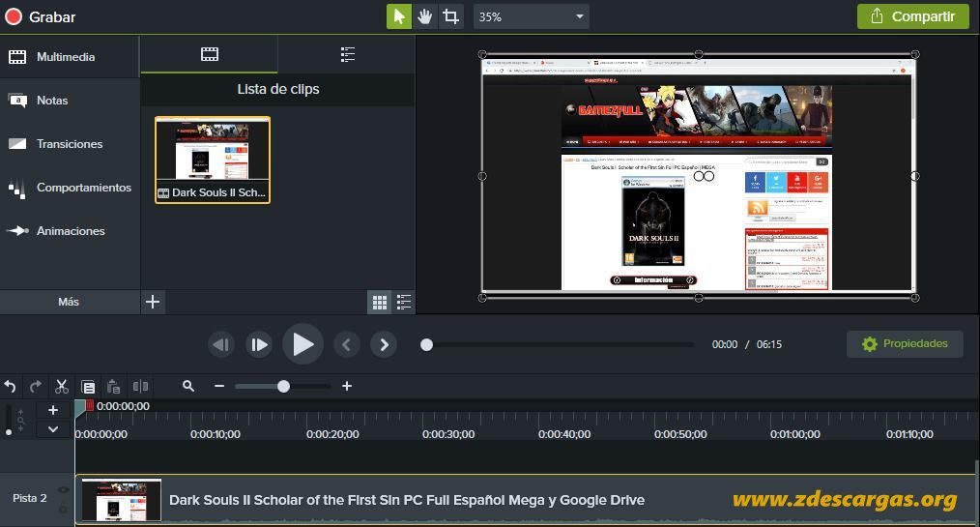
Task: Click the canvas preview video frame
Action: click(698, 176)
